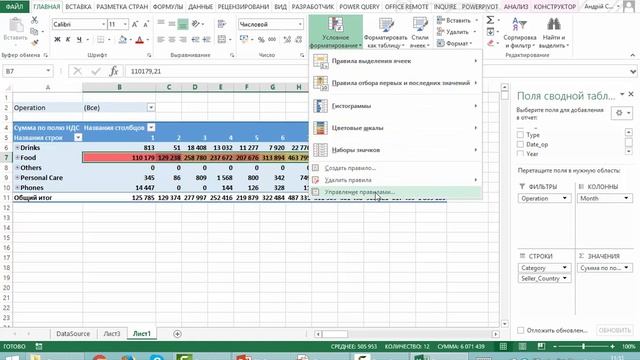Open the Category field dropdown in СТРОКИ

pos(564,268)
